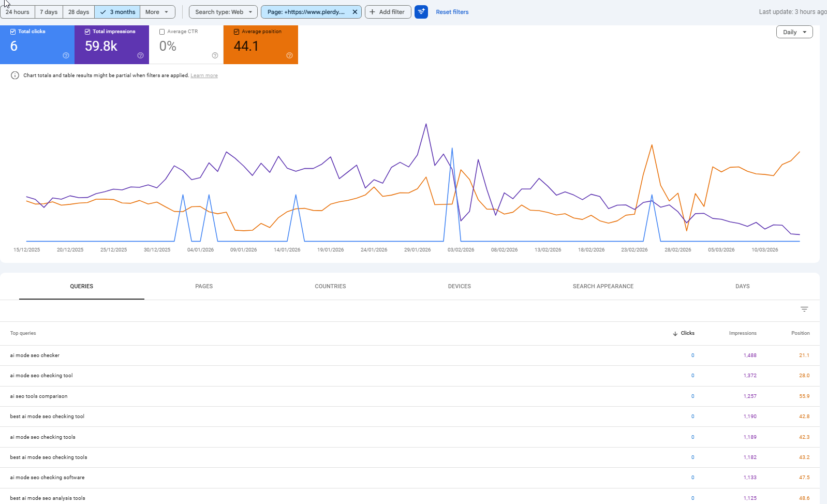The height and width of the screenshot is (504, 827).
Task: Click the blue filter options icon button
Action: pos(421,12)
